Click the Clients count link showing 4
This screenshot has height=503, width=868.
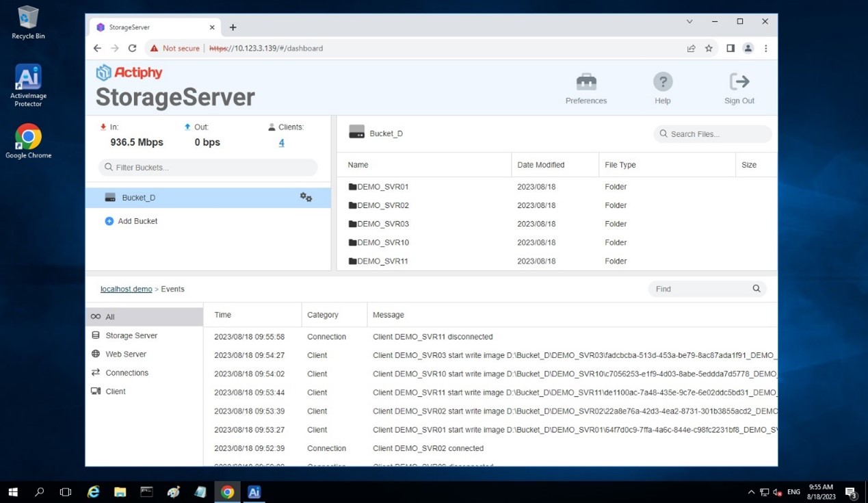[x=280, y=143]
